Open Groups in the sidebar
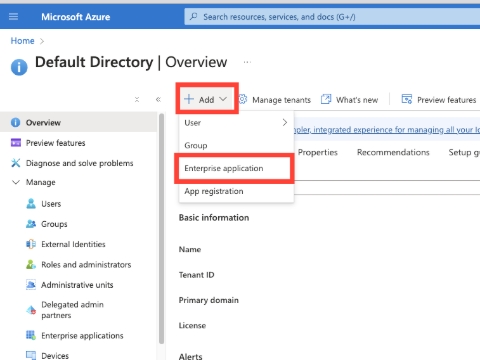This screenshot has width=480, height=360. click(54, 224)
